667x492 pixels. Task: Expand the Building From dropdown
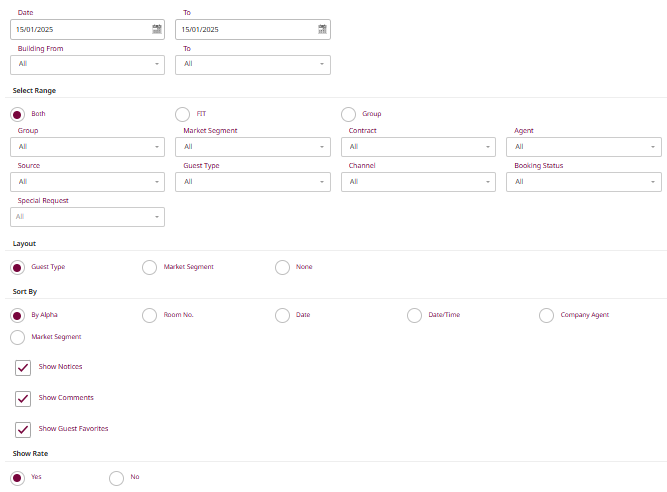click(x=87, y=64)
